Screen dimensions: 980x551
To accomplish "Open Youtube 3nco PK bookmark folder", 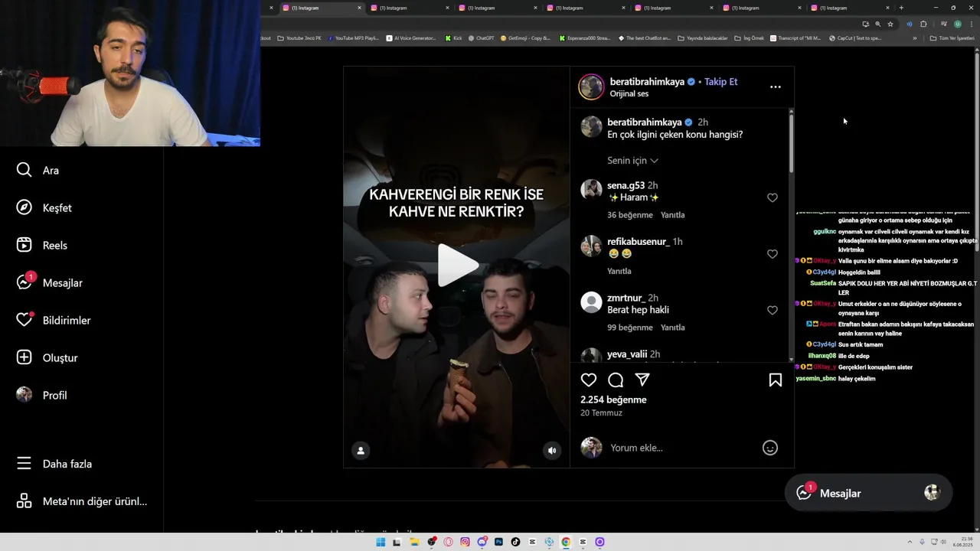I will [x=299, y=38].
